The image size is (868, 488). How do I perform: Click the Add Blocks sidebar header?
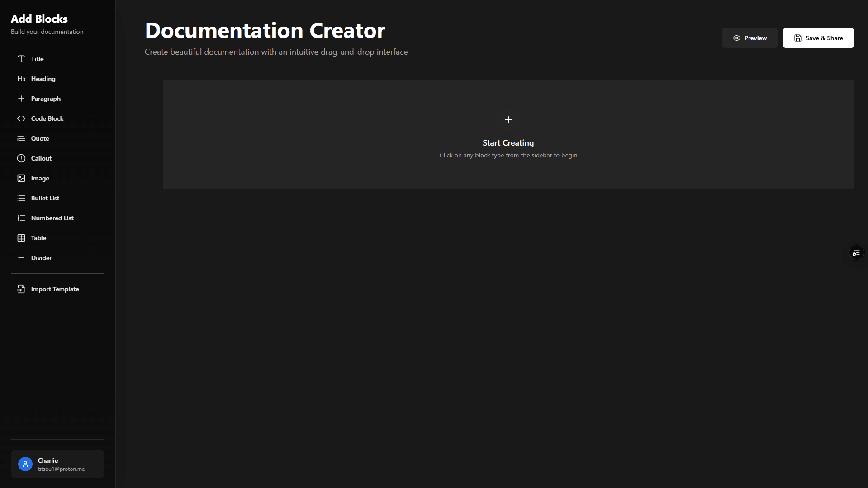coord(39,19)
